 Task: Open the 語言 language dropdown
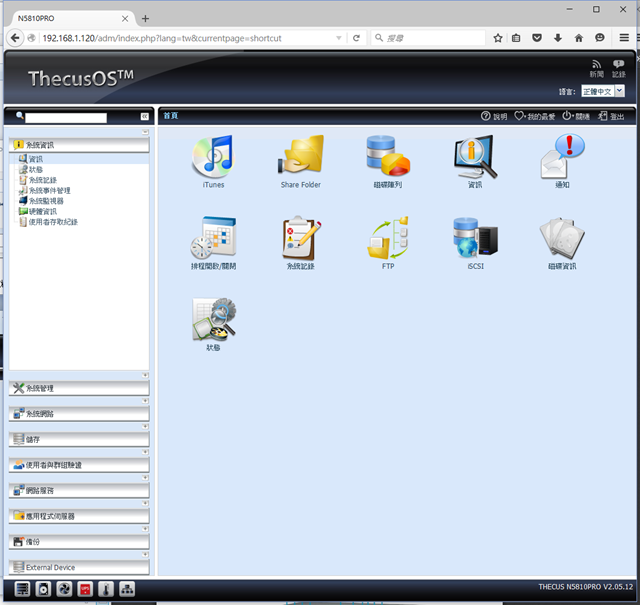pos(603,91)
